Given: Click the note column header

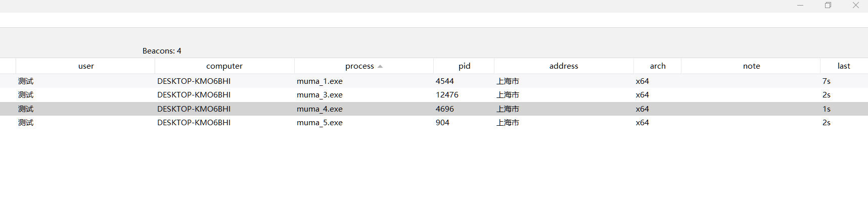Looking at the screenshot, I should pos(751,66).
